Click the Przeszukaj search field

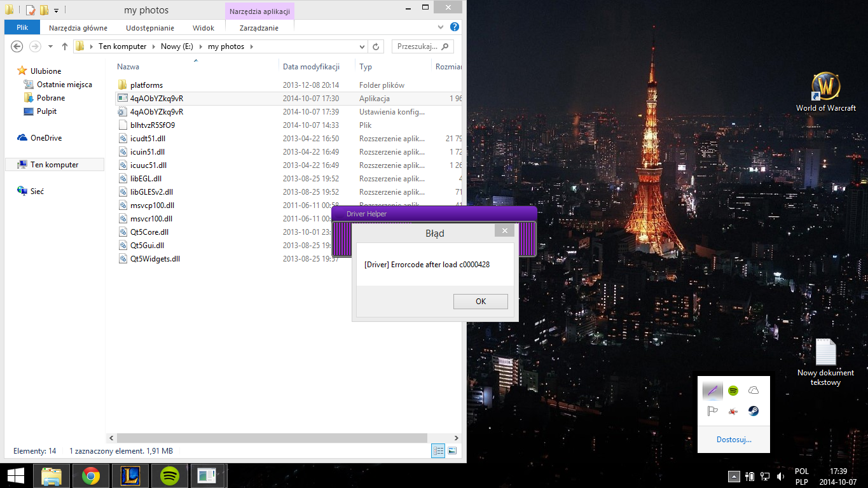(422, 46)
